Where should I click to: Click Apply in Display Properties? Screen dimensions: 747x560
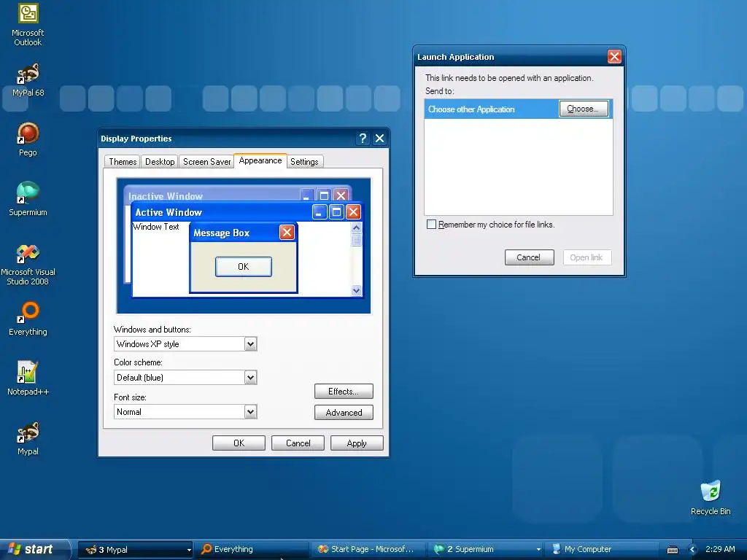(x=357, y=443)
